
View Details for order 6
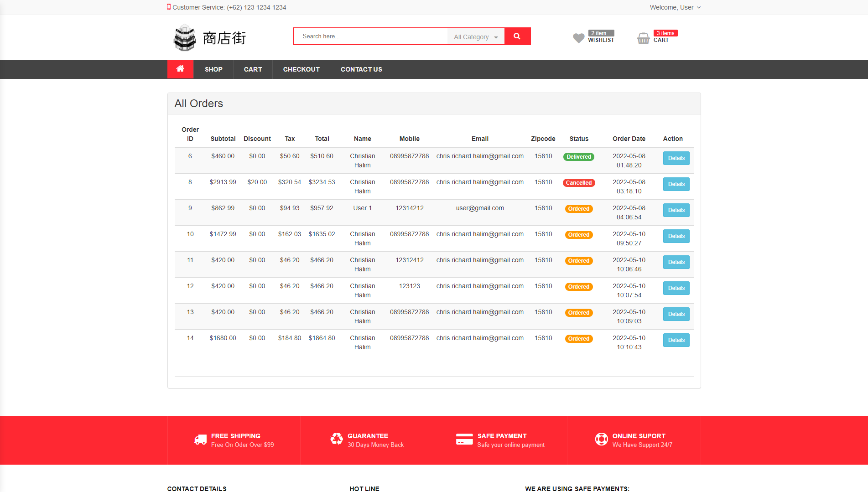pos(676,158)
